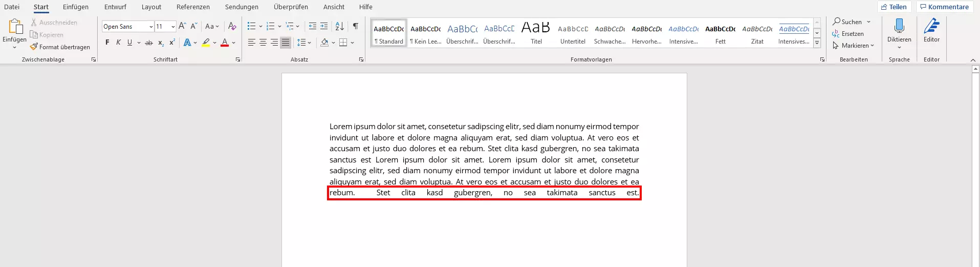
Task: Click borders icon
Action: [x=343, y=43]
